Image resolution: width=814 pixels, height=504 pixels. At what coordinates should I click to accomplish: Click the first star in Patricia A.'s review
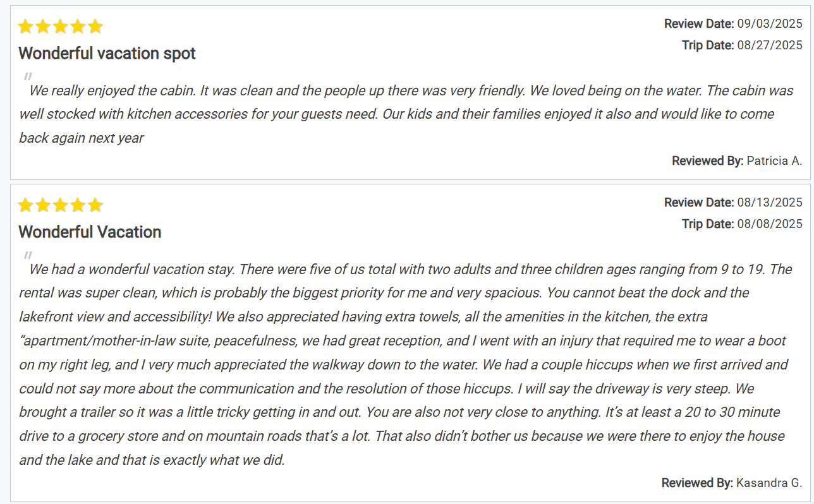(x=25, y=27)
